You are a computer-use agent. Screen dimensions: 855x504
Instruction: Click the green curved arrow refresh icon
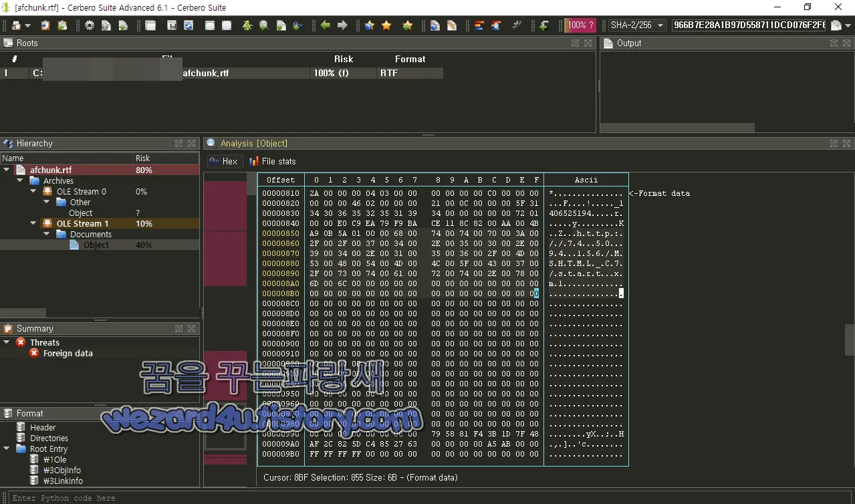[544, 25]
